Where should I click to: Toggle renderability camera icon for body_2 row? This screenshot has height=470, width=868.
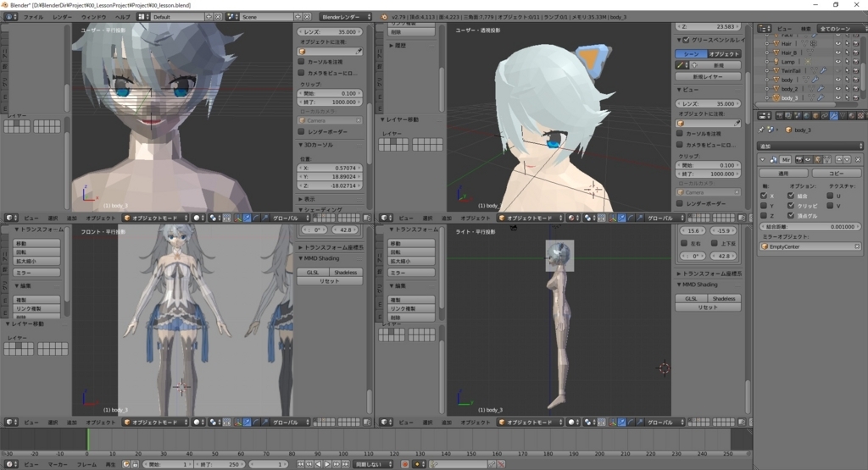pyautogui.click(x=856, y=89)
